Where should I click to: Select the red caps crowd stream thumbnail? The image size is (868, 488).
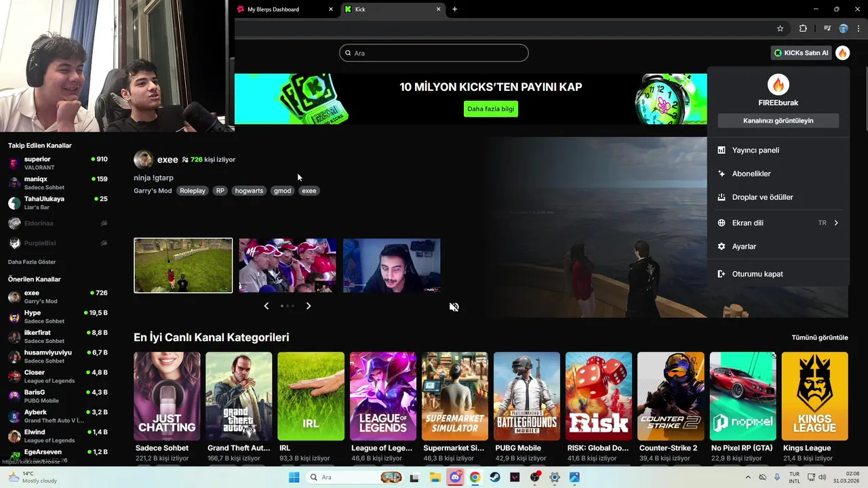pyautogui.click(x=288, y=266)
